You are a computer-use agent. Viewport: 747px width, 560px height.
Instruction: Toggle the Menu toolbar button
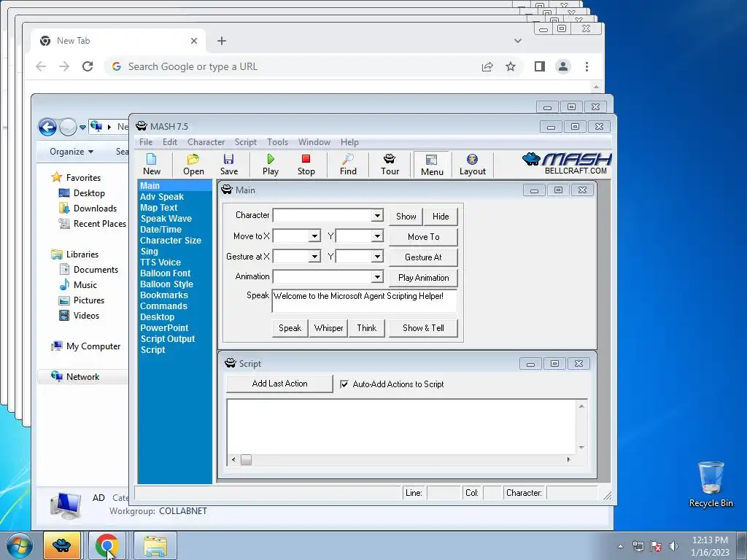[x=432, y=165]
